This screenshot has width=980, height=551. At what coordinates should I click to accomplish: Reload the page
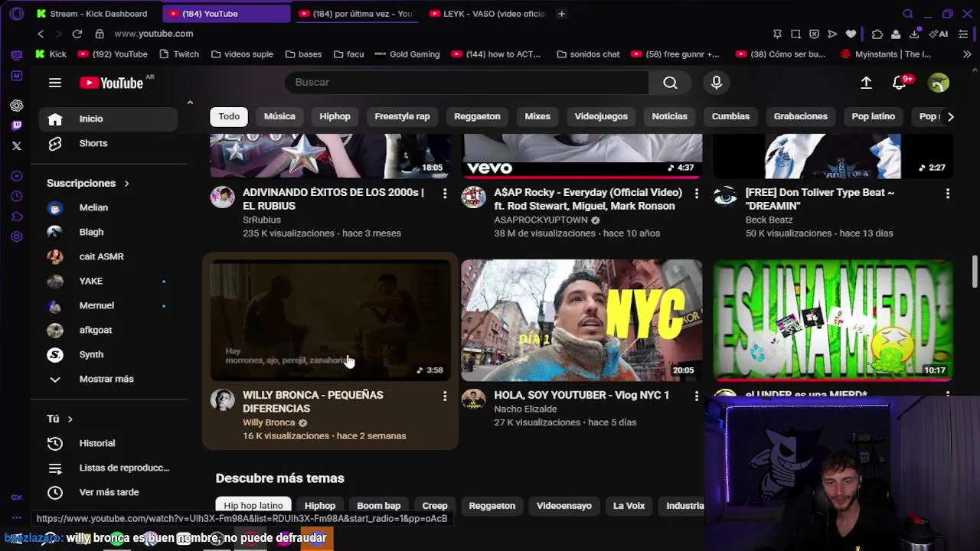click(x=77, y=34)
